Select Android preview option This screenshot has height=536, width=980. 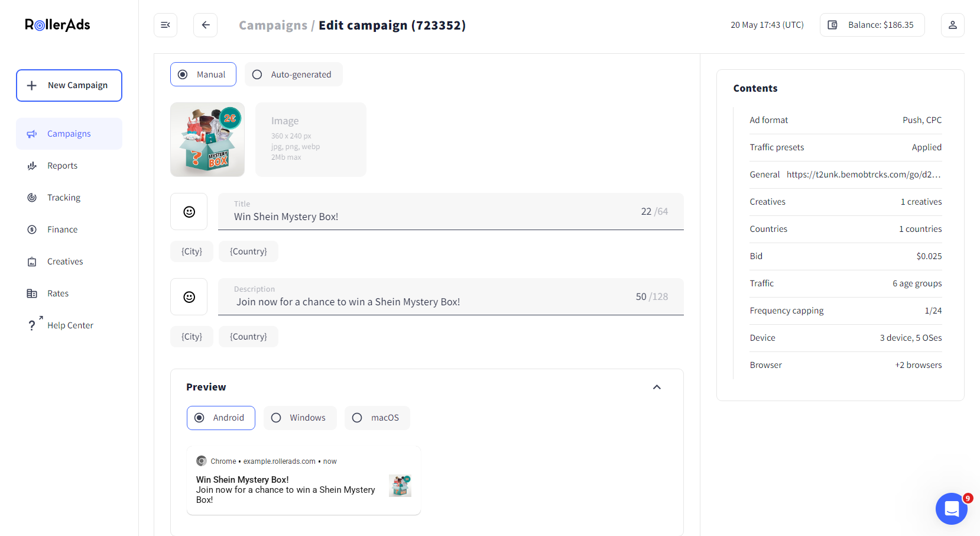(221, 418)
